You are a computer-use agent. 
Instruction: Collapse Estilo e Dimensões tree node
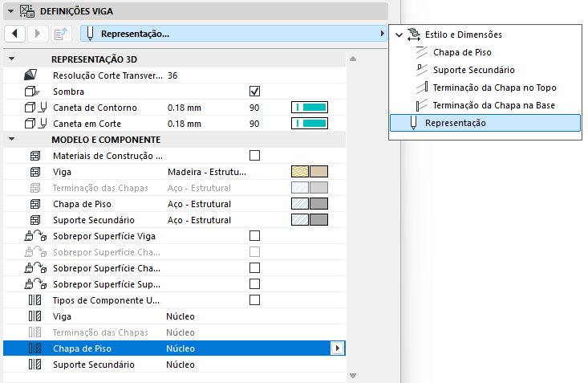tap(399, 35)
